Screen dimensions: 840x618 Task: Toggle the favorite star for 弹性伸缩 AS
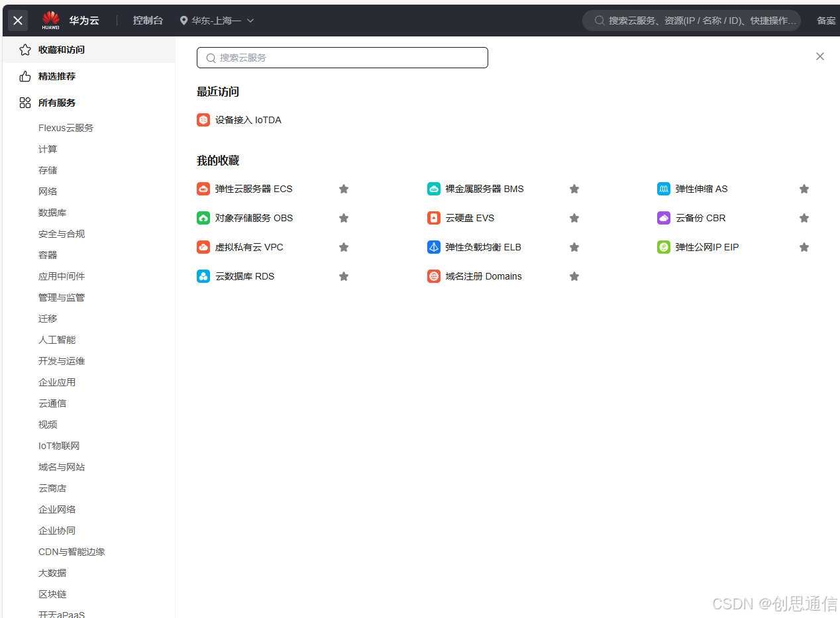(x=804, y=189)
